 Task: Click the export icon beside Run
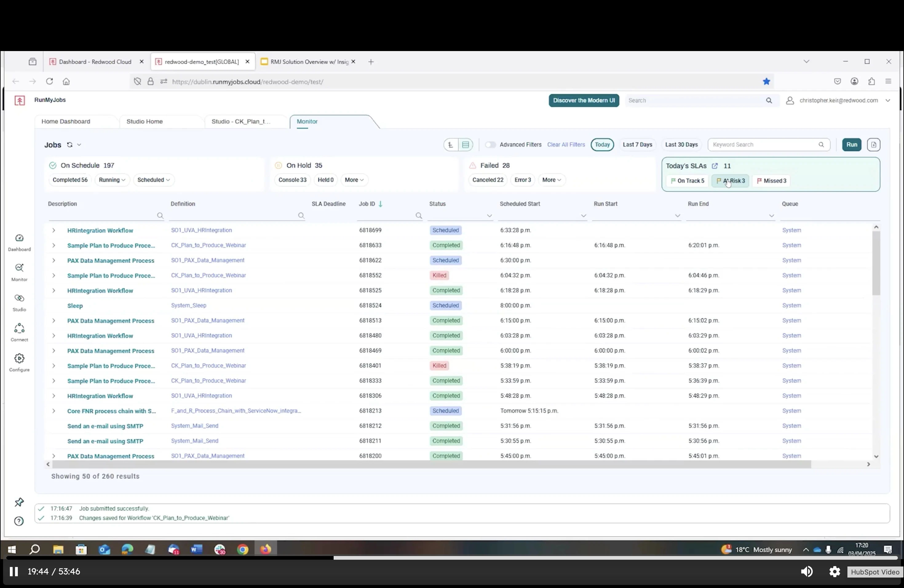874,145
